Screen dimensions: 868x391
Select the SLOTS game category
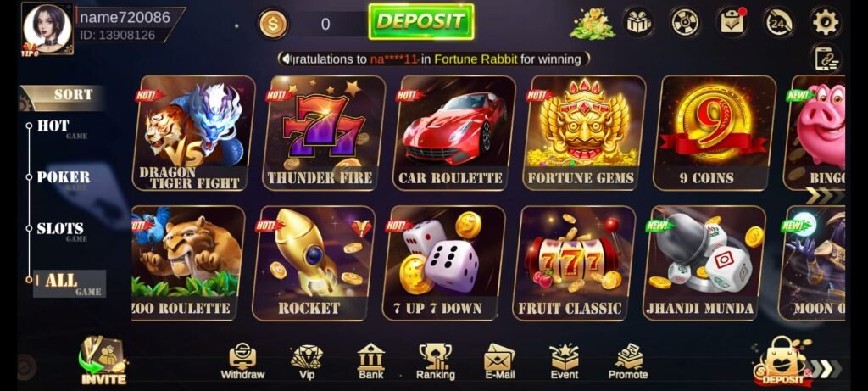click(x=61, y=230)
